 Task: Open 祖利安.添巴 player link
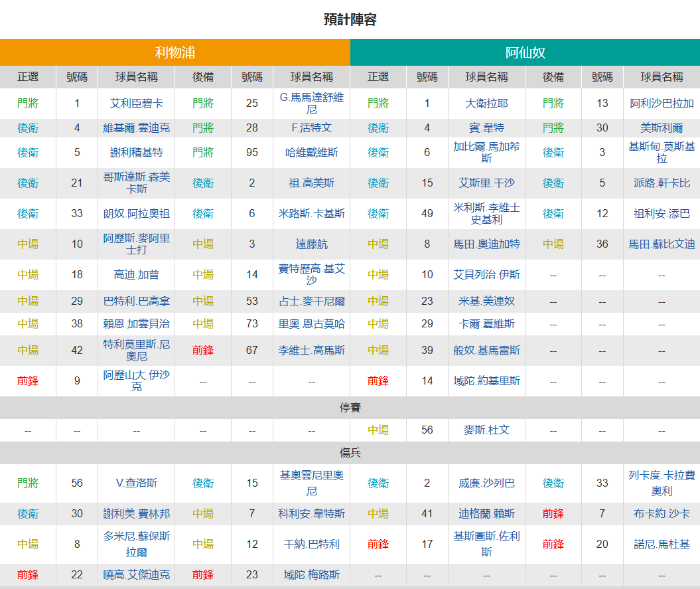[662, 214]
